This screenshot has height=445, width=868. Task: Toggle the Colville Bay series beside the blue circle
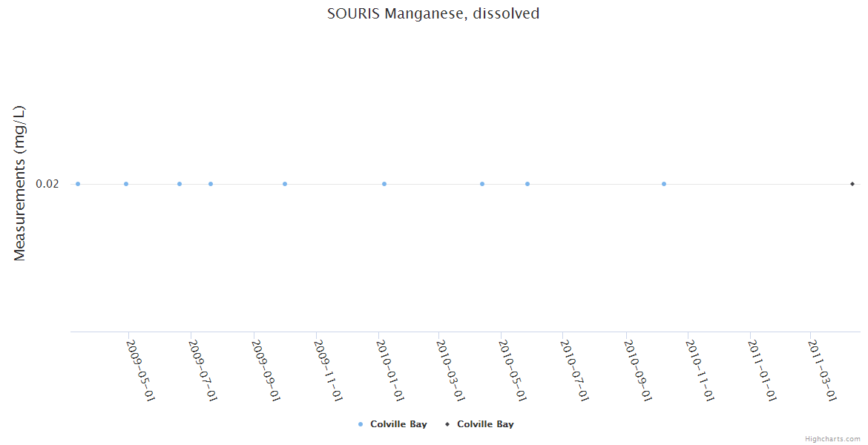[x=398, y=424]
